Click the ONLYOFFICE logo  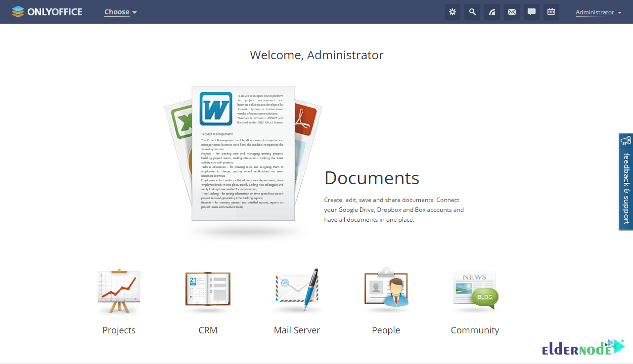pyautogui.click(x=47, y=11)
